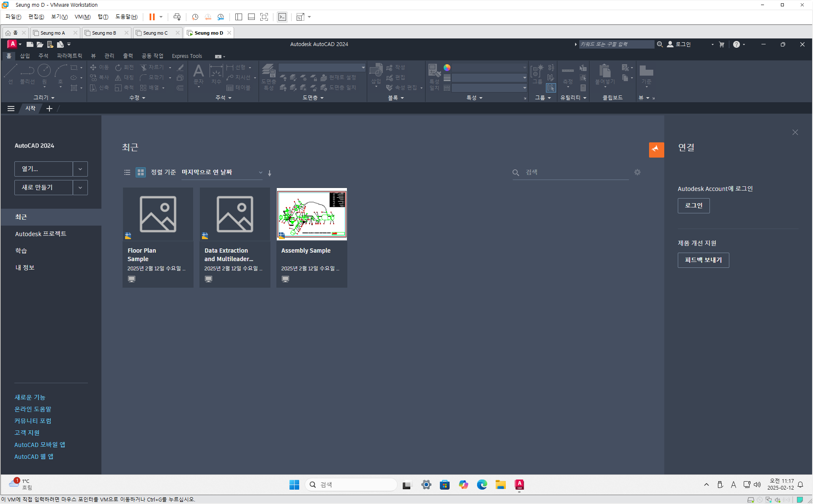Viewport: 813px width, 504px height.
Task: Open the 온라인 도움말 link
Action: [x=33, y=409]
